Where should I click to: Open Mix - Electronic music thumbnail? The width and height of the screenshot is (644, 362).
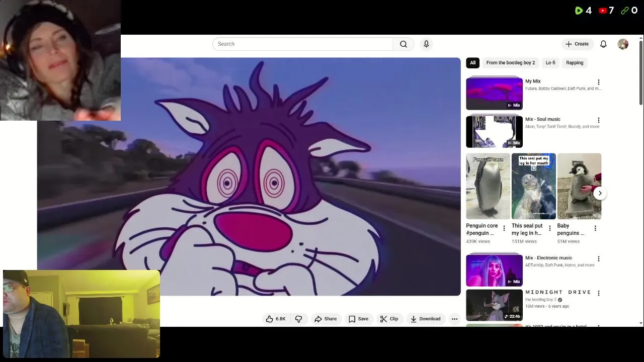[x=494, y=270]
